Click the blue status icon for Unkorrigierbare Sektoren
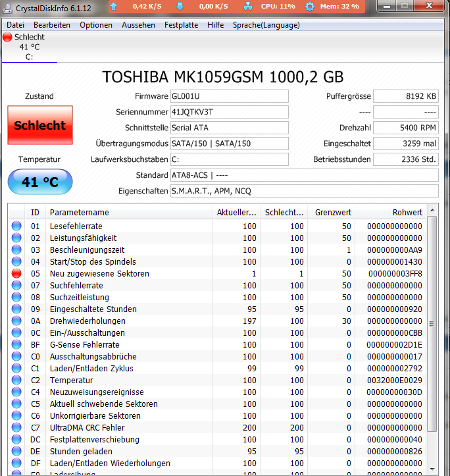This screenshot has width=450, height=476. point(16,415)
